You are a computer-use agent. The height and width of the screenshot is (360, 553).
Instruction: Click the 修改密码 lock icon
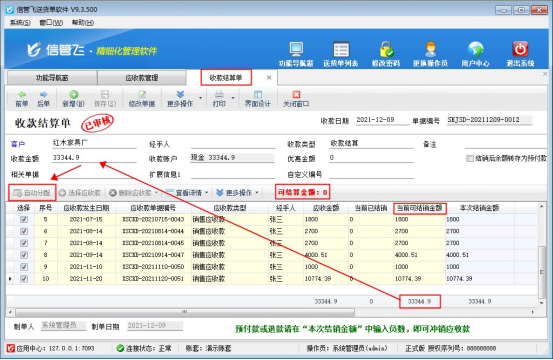[x=386, y=49]
